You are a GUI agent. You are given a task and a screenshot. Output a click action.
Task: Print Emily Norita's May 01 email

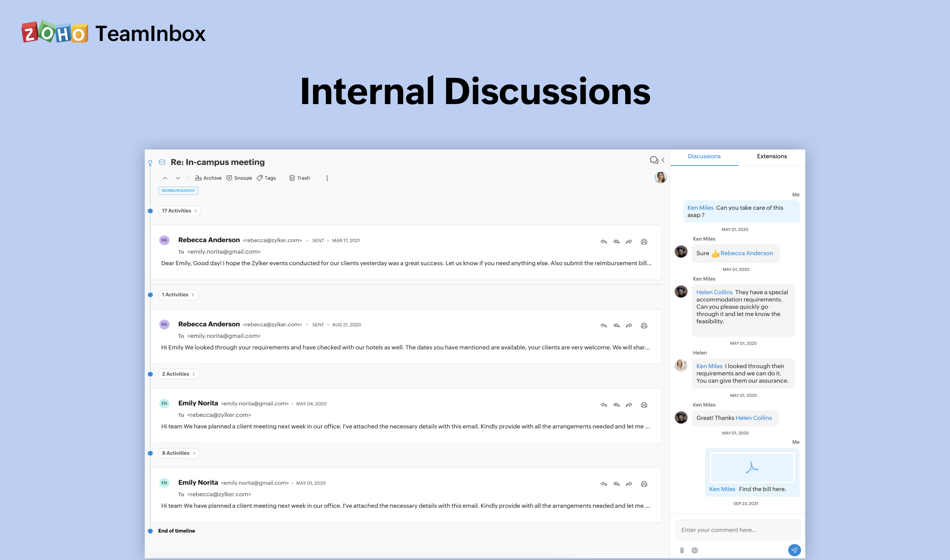pos(644,483)
